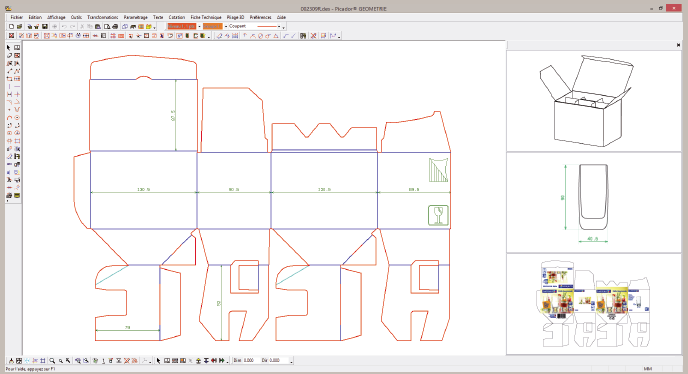The height and width of the screenshot is (374, 688).
Task: Expand the second toolbar overflow arrow at far right
Action: pyautogui.click(x=339, y=37)
